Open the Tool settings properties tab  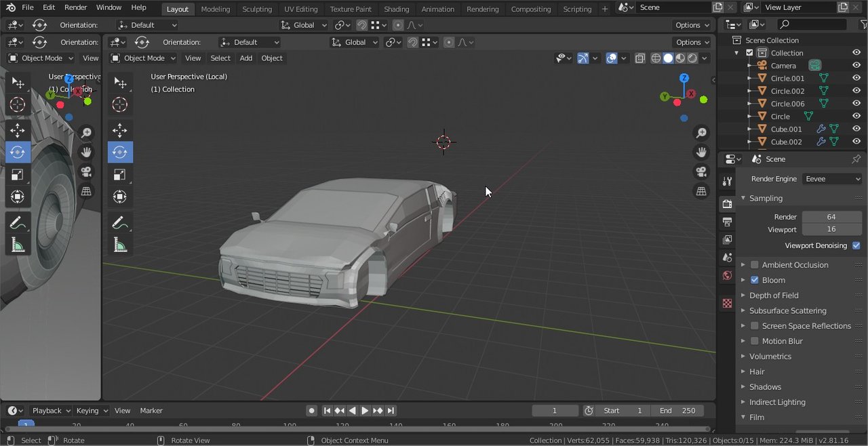point(727,181)
